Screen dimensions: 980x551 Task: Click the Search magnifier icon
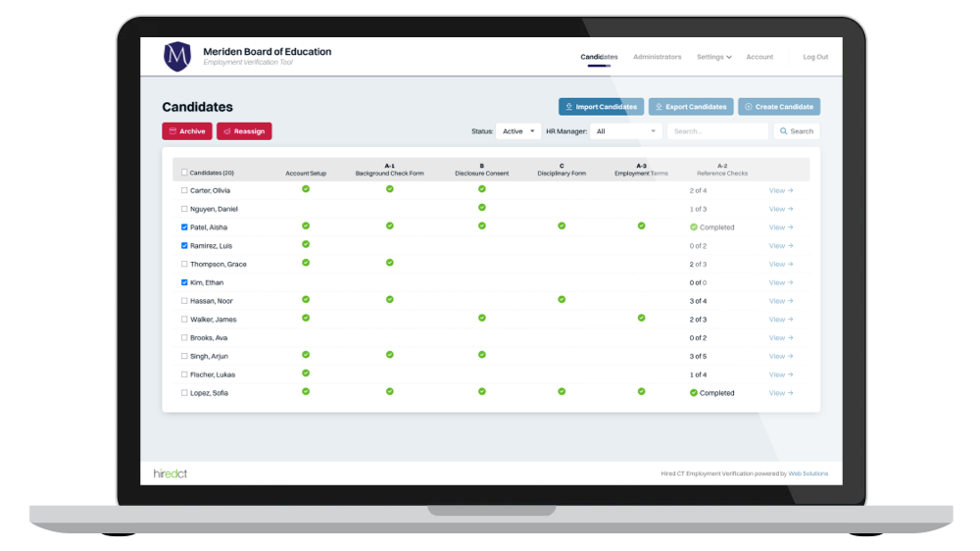783,131
